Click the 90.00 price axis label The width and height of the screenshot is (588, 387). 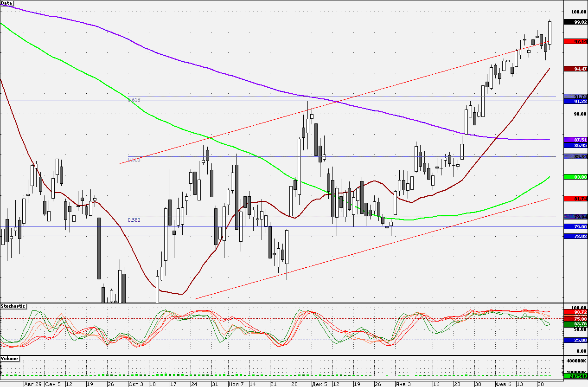580,114
